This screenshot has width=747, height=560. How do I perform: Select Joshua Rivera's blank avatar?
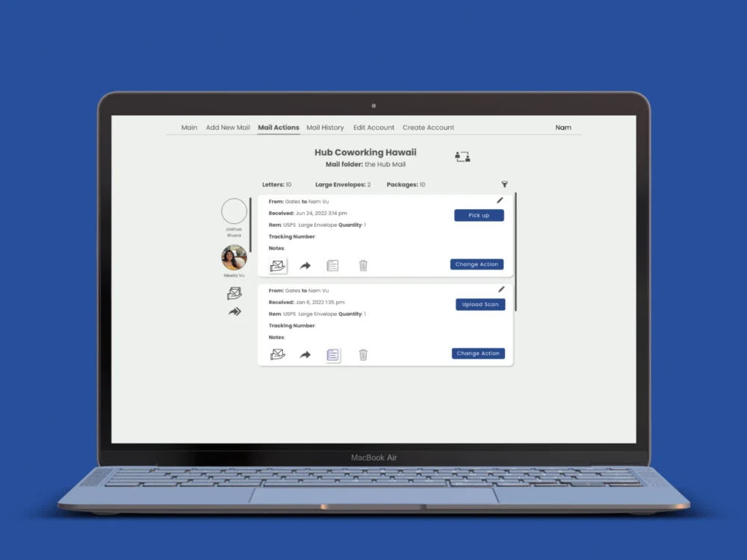(234, 211)
